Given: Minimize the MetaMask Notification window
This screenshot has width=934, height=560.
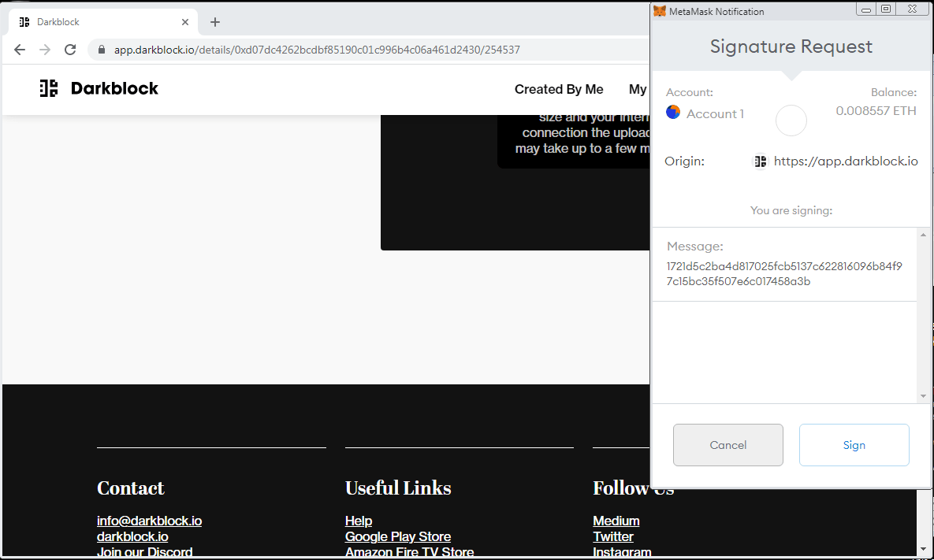Looking at the screenshot, I should tap(866, 9).
